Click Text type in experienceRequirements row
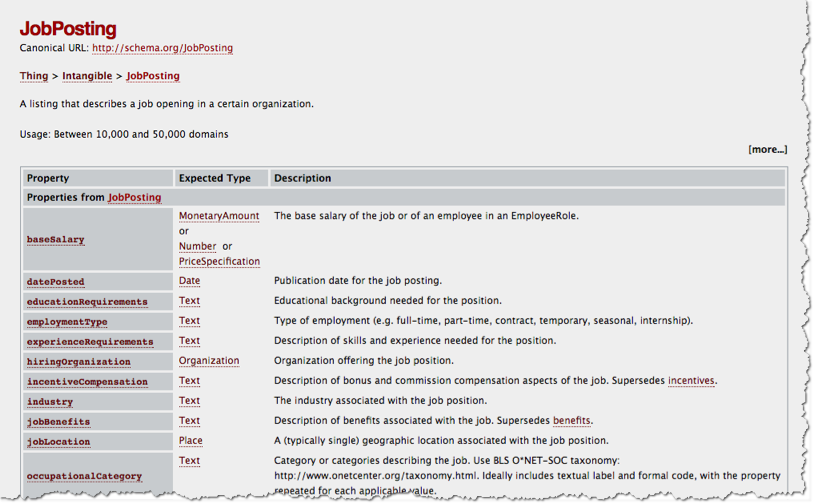 pos(189,341)
